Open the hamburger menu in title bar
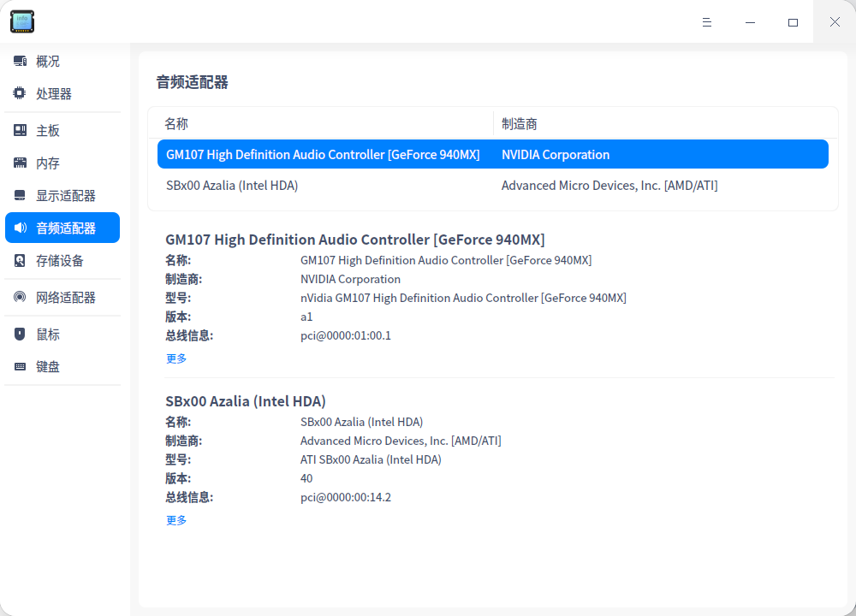 click(x=707, y=22)
